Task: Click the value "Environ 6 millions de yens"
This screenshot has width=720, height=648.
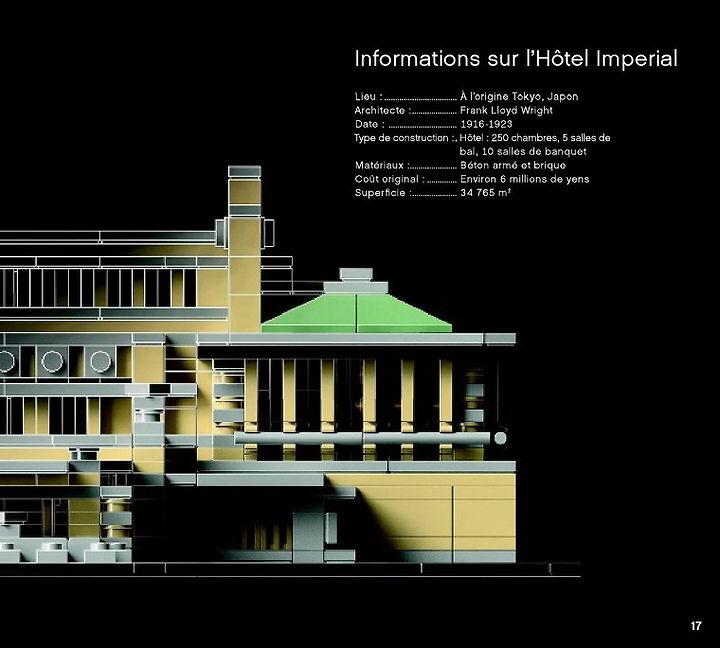Action: click(x=524, y=179)
